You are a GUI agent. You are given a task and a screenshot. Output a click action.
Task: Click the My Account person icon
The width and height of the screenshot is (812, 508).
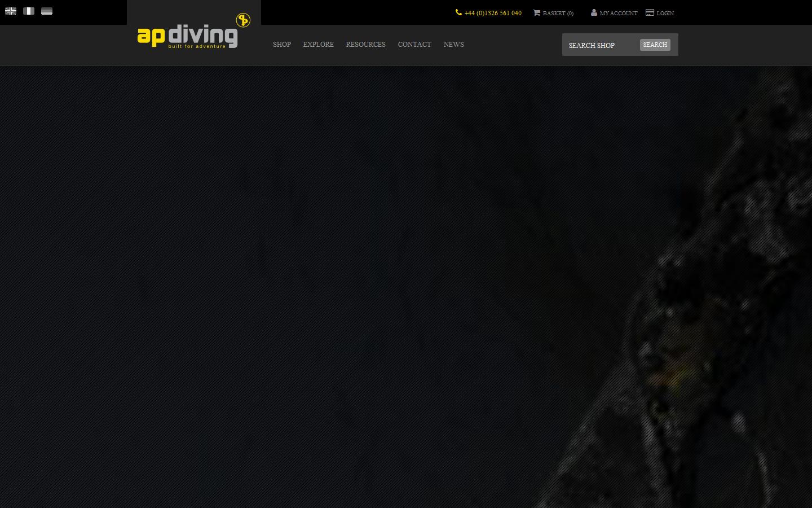[x=594, y=12]
